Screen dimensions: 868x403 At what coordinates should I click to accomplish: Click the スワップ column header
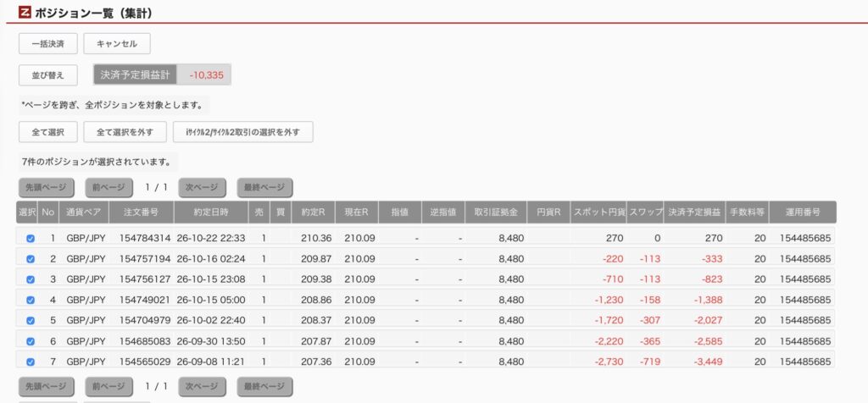(646, 213)
